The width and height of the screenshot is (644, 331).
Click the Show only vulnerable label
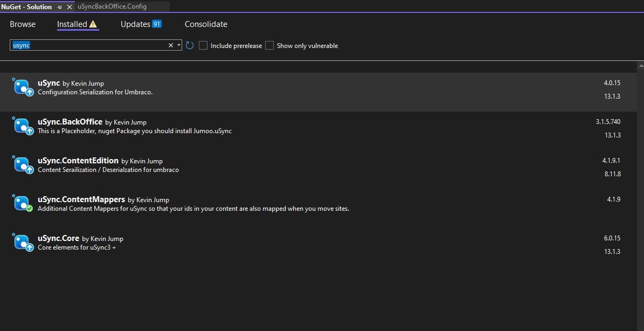click(308, 46)
